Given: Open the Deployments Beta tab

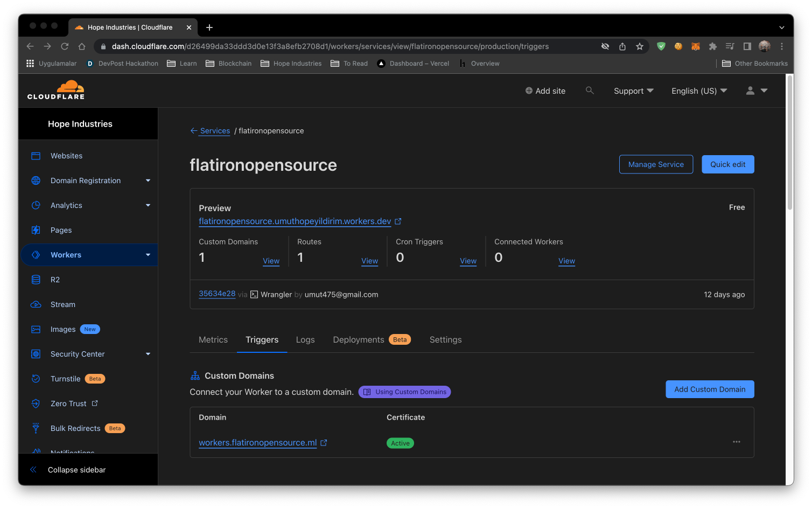Looking at the screenshot, I should 358,339.
